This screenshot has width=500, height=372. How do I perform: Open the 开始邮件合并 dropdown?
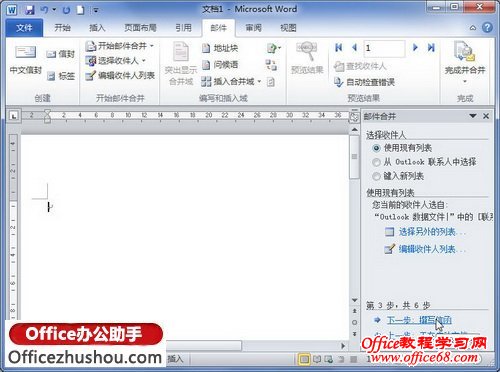click(119, 46)
